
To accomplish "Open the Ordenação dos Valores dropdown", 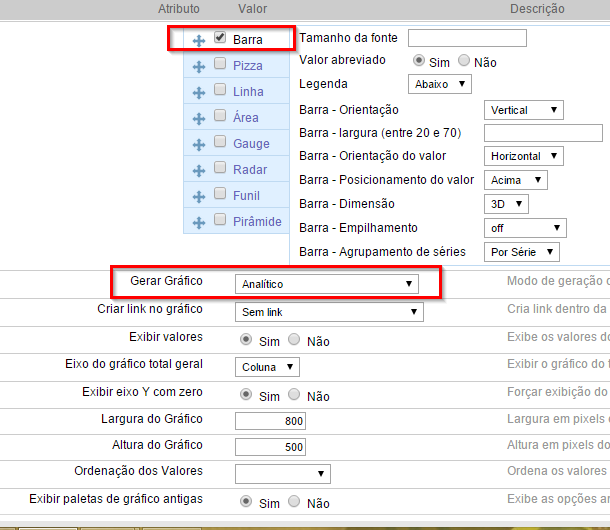I will coord(282,473).
